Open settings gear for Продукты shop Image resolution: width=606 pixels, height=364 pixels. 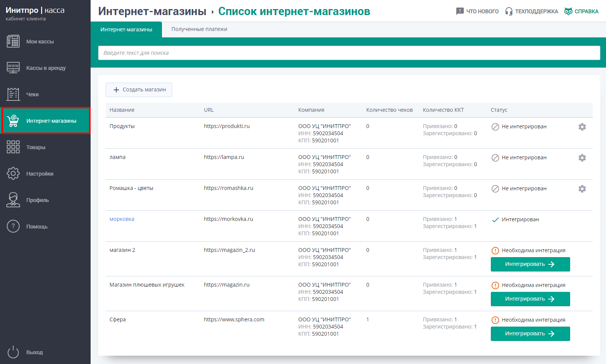(582, 127)
